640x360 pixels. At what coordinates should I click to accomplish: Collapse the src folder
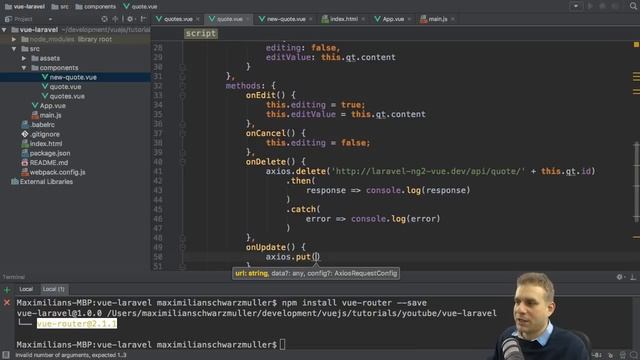point(14,49)
